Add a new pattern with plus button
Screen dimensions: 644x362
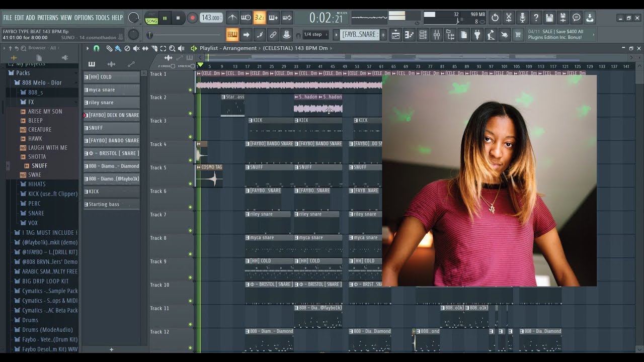383,35
